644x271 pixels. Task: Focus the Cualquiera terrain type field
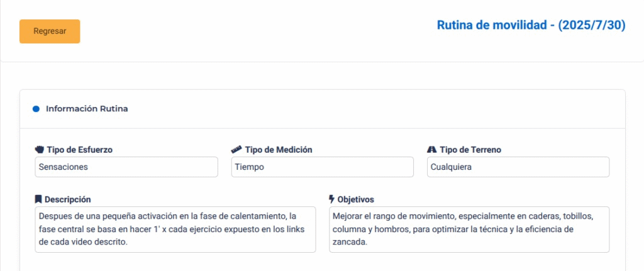[518, 167]
